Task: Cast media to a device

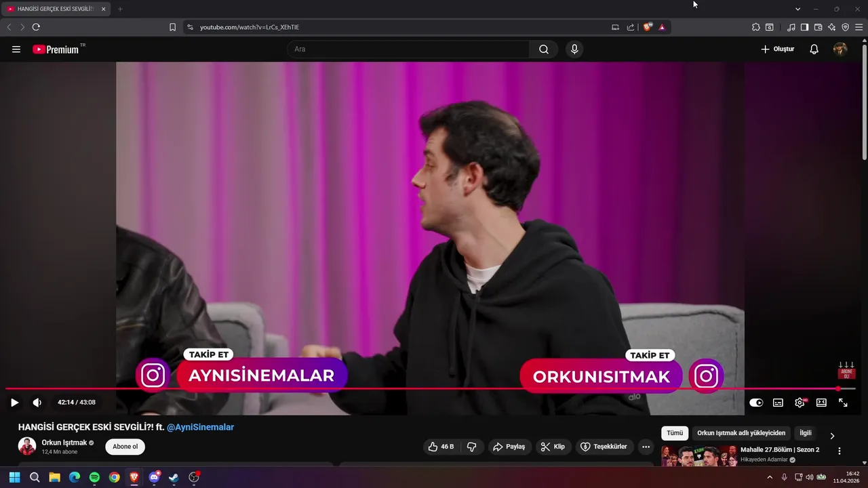Action: tap(615, 27)
